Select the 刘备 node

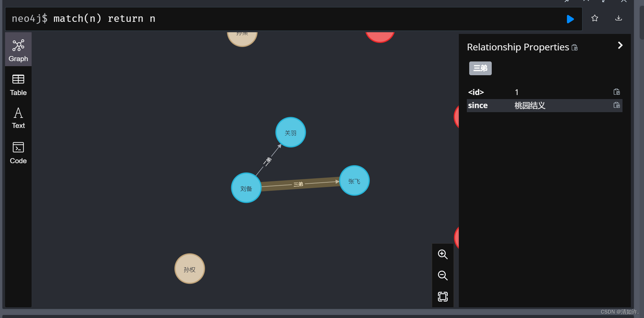(246, 188)
